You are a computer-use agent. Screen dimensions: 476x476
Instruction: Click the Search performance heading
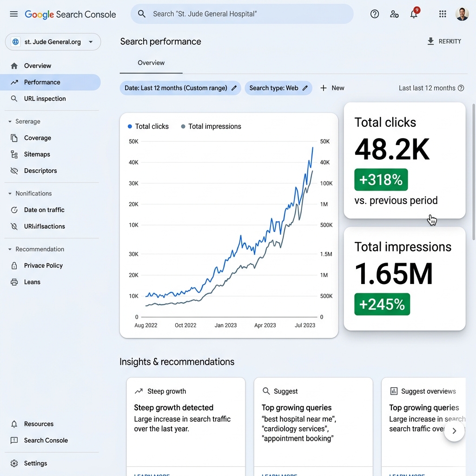[x=160, y=41]
